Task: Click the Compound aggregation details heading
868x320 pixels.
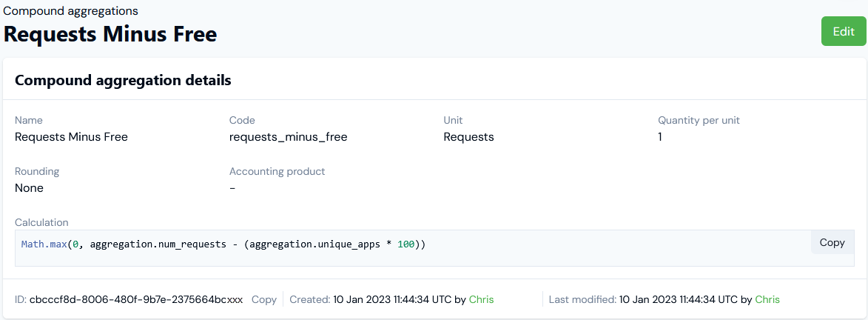Action: (x=123, y=80)
